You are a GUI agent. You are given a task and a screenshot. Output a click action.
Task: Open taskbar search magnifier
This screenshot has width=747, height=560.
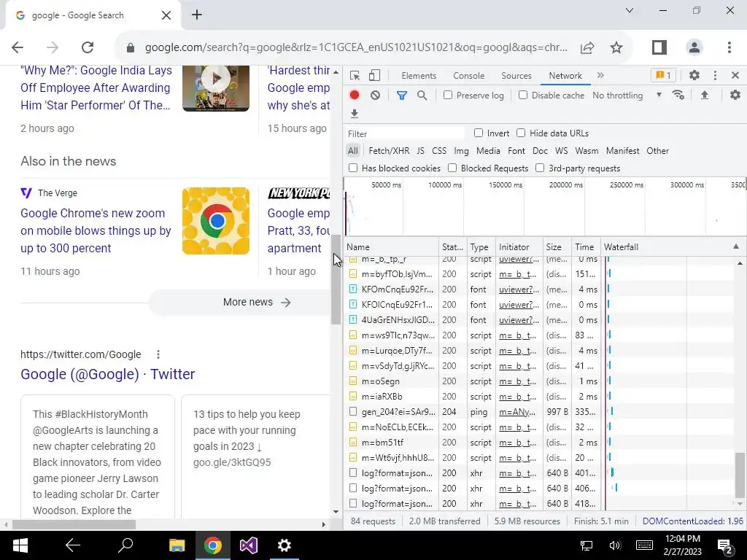(125, 545)
